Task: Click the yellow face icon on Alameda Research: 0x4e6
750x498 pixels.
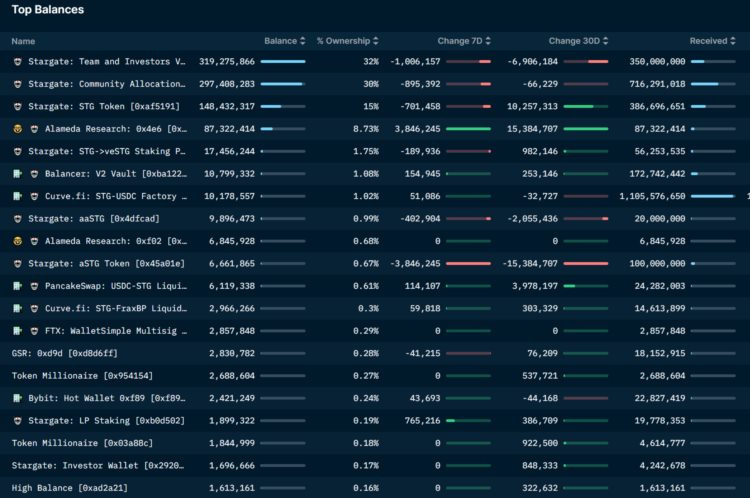Action: click(17, 129)
